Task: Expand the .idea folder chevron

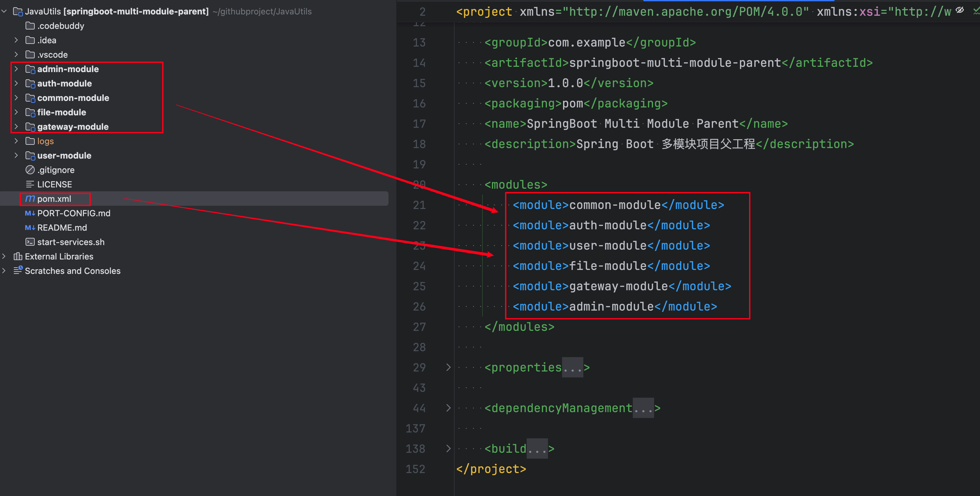Action: (x=16, y=40)
